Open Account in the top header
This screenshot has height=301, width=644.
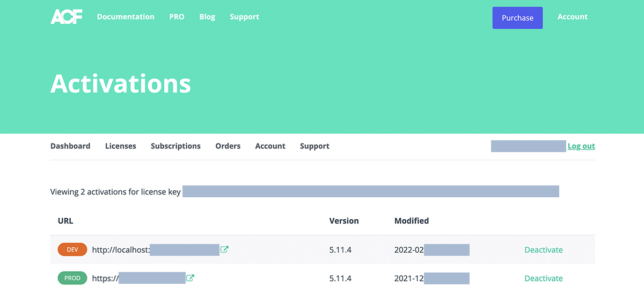point(573,17)
